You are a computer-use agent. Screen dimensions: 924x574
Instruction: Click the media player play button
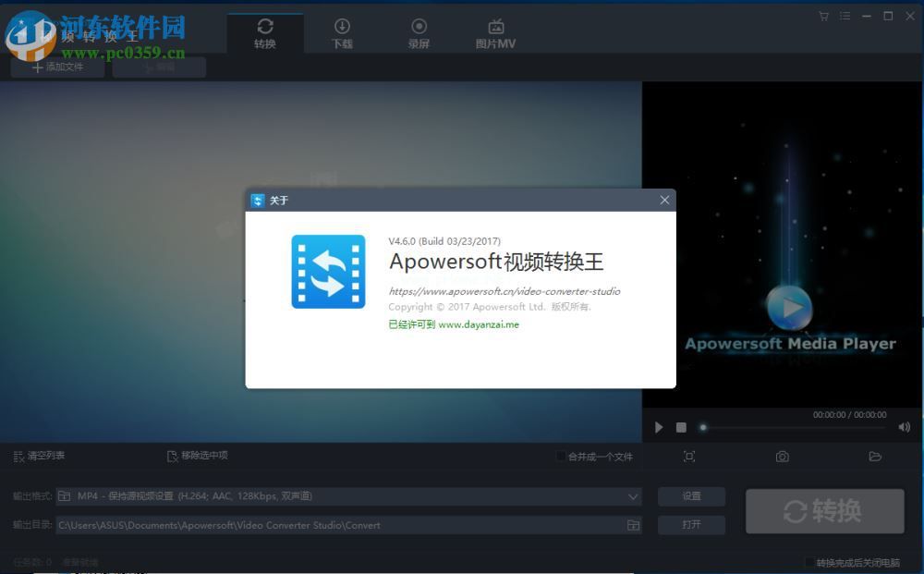click(659, 427)
